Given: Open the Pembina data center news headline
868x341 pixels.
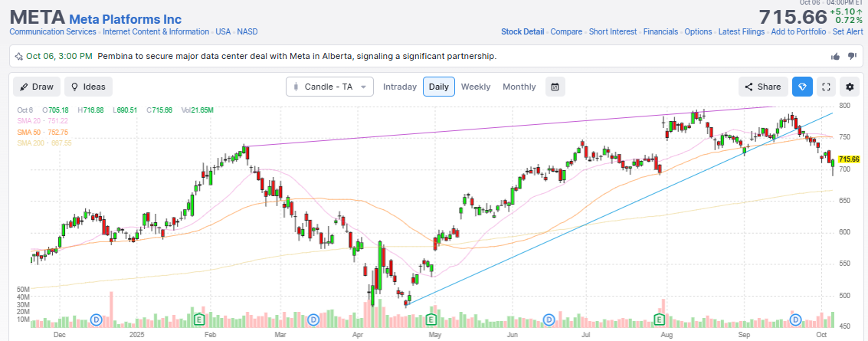Looking at the screenshot, I should pyautogui.click(x=296, y=57).
